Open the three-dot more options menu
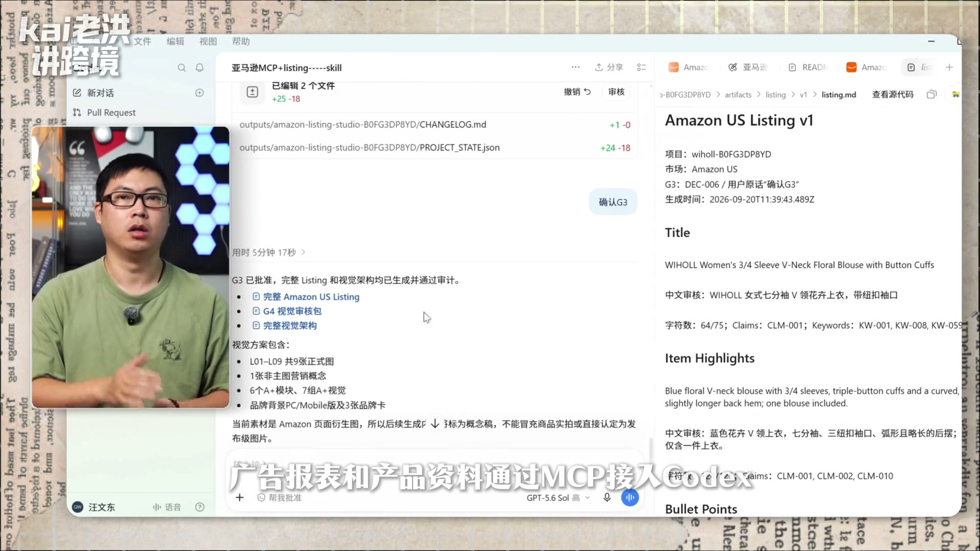 click(576, 67)
